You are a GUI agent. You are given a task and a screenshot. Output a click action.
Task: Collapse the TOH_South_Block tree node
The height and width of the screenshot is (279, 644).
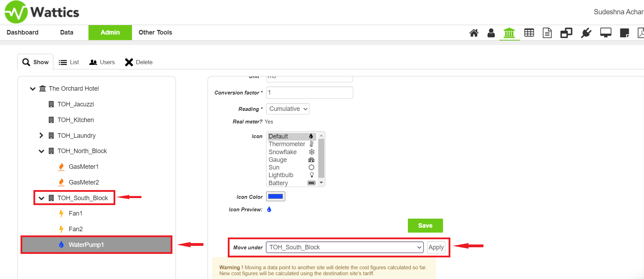pyautogui.click(x=41, y=198)
